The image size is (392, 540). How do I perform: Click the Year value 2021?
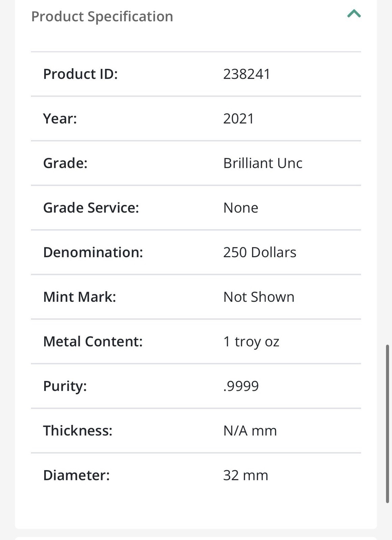(x=239, y=119)
